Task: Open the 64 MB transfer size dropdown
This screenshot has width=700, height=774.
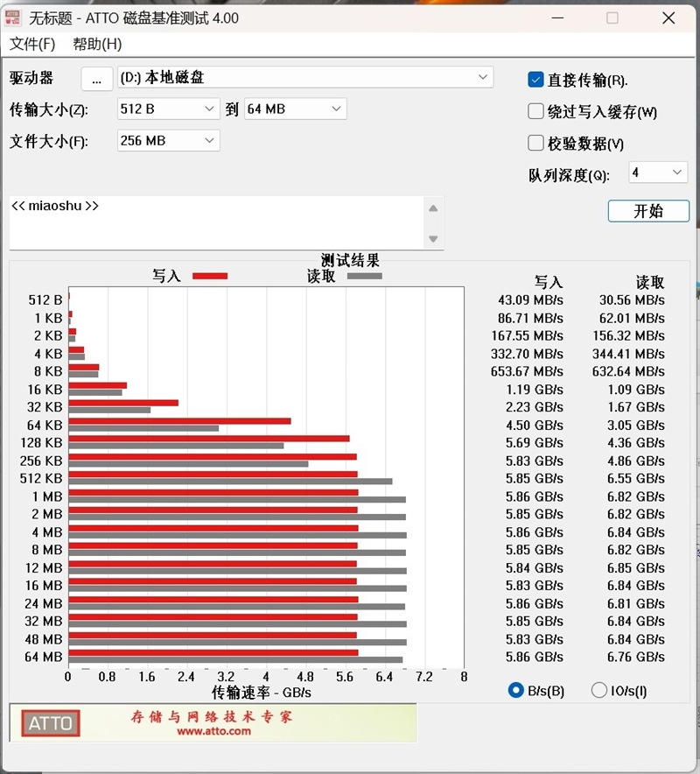Action: tap(295, 109)
